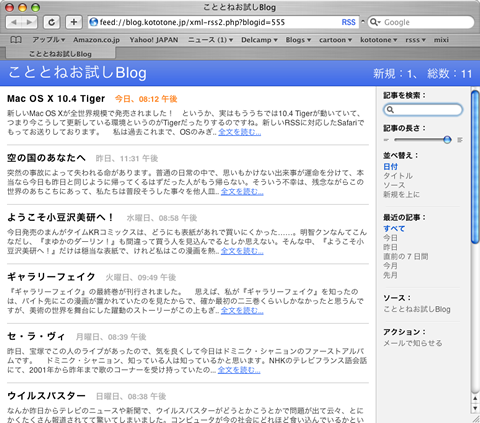The height and width of the screenshot is (423, 480).
Task: Go back with the Safari back arrow
Action: click(14, 22)
